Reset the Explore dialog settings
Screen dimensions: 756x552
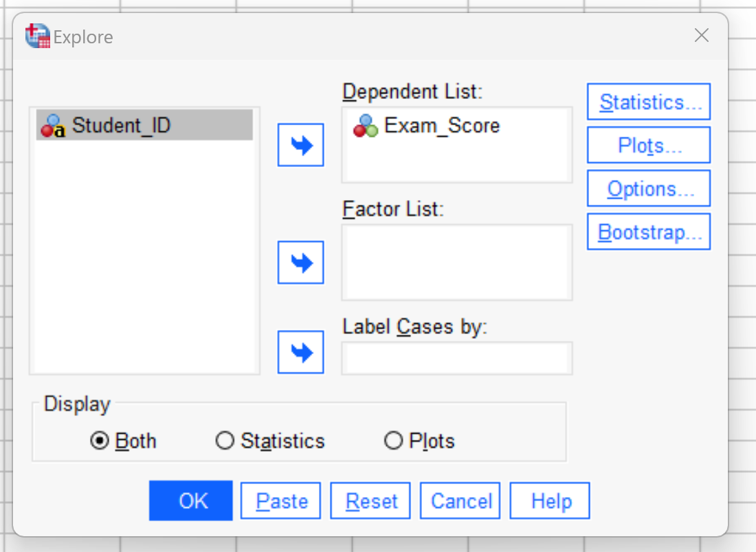370,501
